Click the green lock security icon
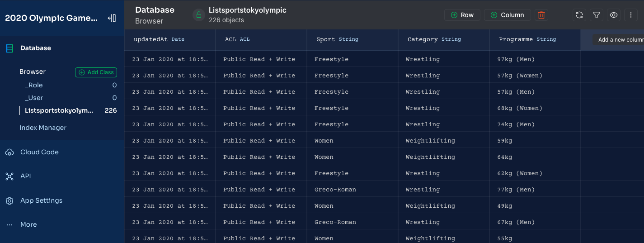Screen dimensions: 644x243 (x=198, y=15)
